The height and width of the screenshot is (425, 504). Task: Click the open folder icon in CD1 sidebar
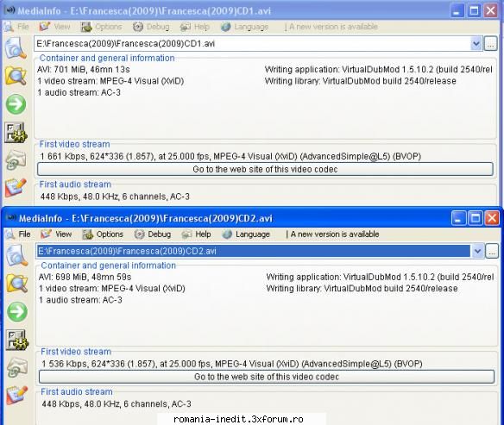pos(16,76)
